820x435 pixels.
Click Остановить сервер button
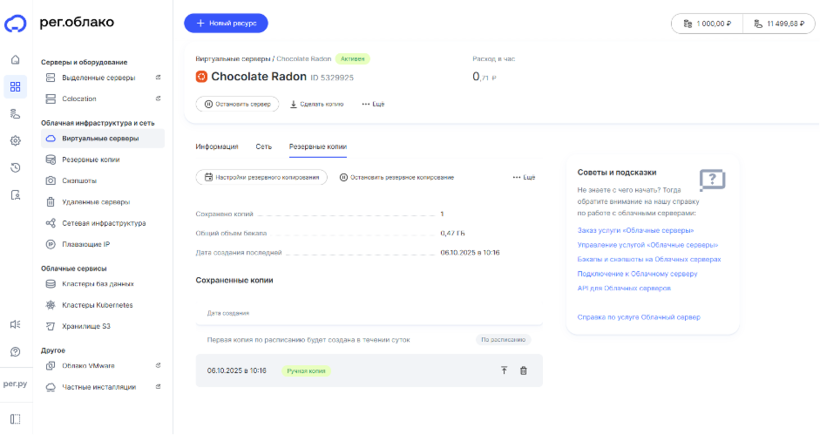[x=236, y=104]
